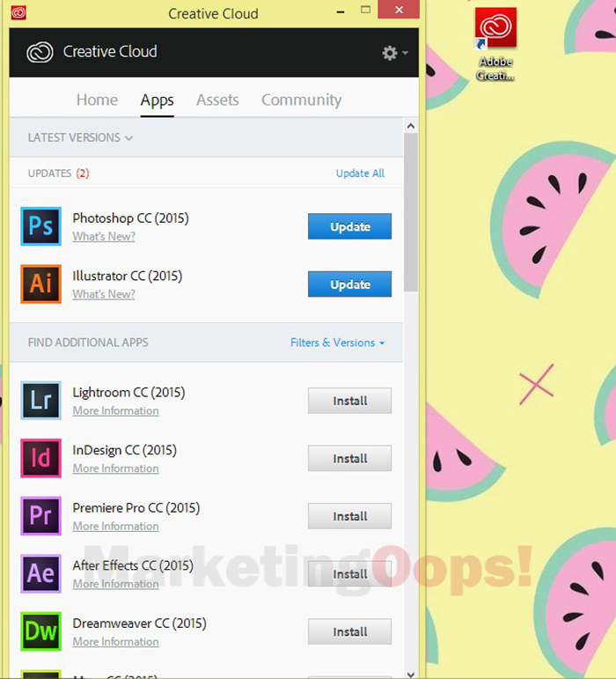Click the Photoshop CC (2015) title text

130,218
